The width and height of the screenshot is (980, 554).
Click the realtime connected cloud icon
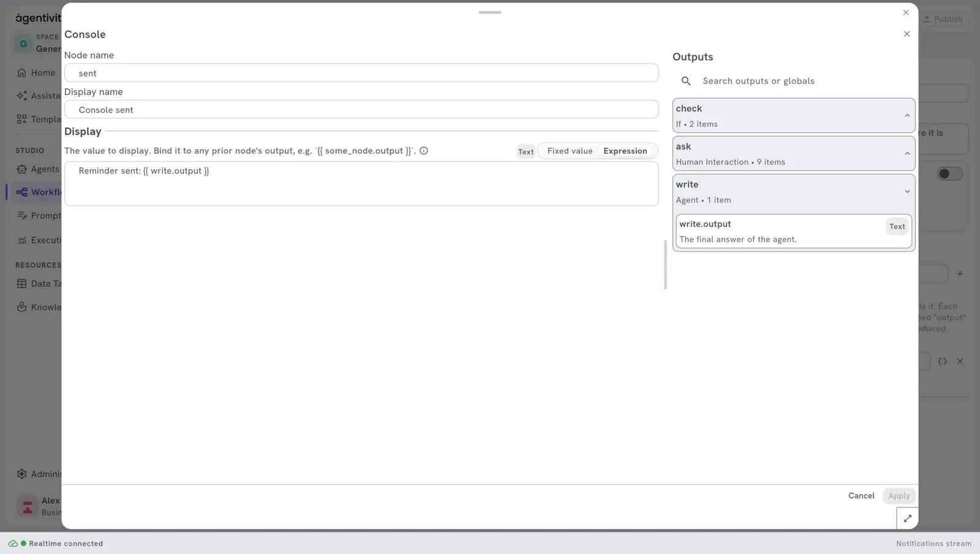13,544
